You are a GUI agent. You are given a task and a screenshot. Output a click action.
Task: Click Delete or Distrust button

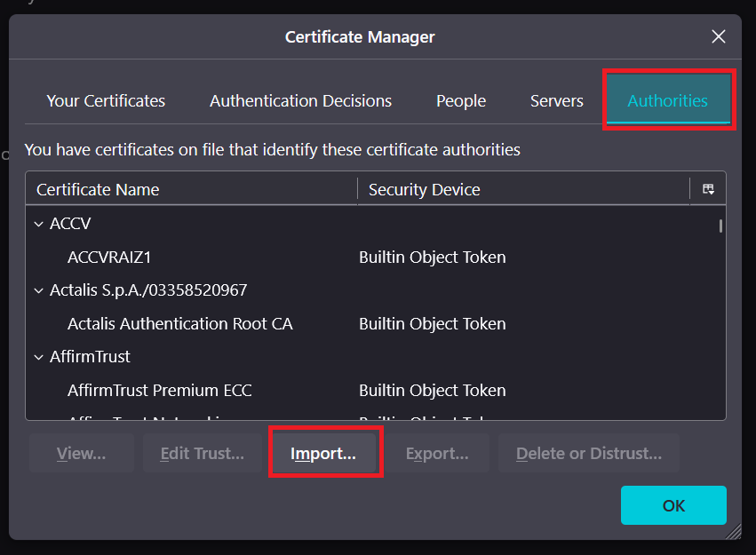coord(588,454)
